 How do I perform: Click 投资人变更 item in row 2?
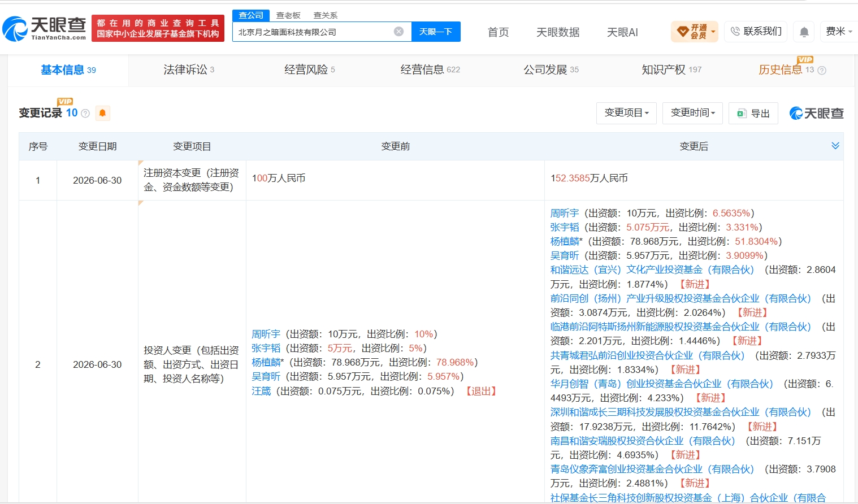(x=192, y=364)
